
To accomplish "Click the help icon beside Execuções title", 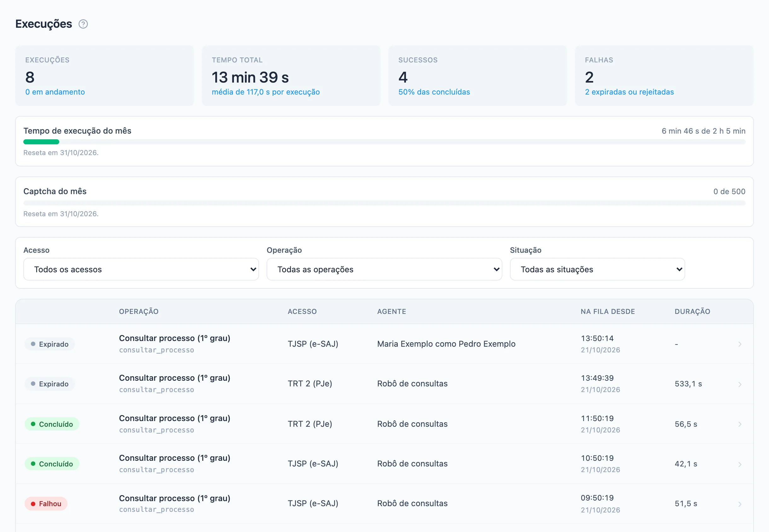I will [x=83, y=24].
